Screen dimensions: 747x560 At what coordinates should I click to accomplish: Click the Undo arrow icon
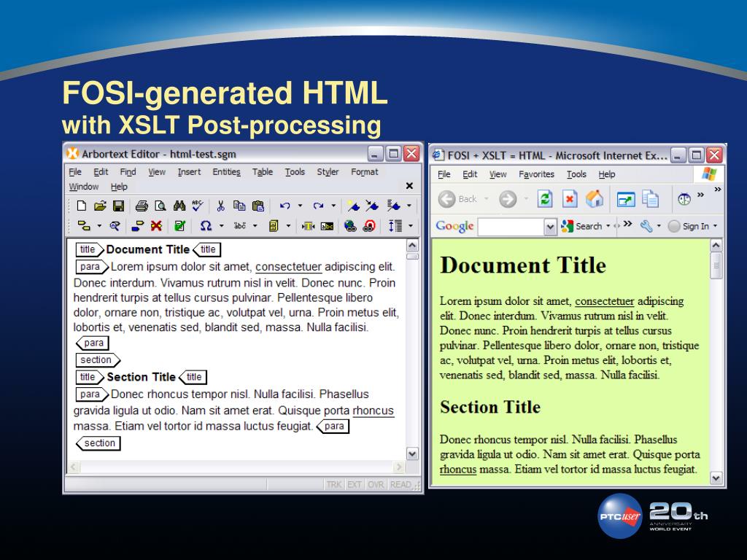(x=285, y=206)
